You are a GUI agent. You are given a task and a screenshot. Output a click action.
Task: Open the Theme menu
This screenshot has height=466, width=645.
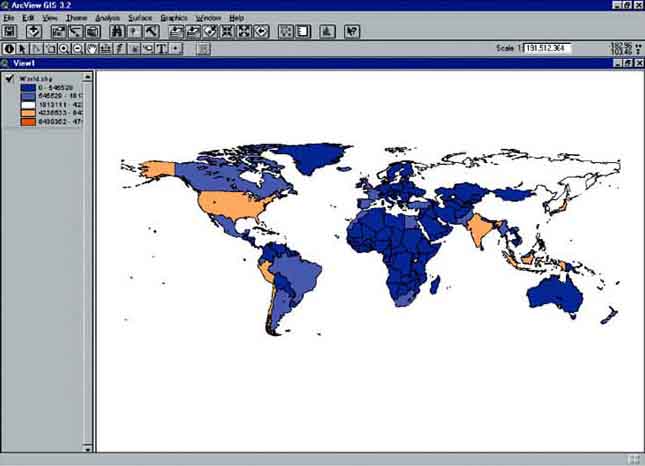pyautogui.click(x=76, y=18)
